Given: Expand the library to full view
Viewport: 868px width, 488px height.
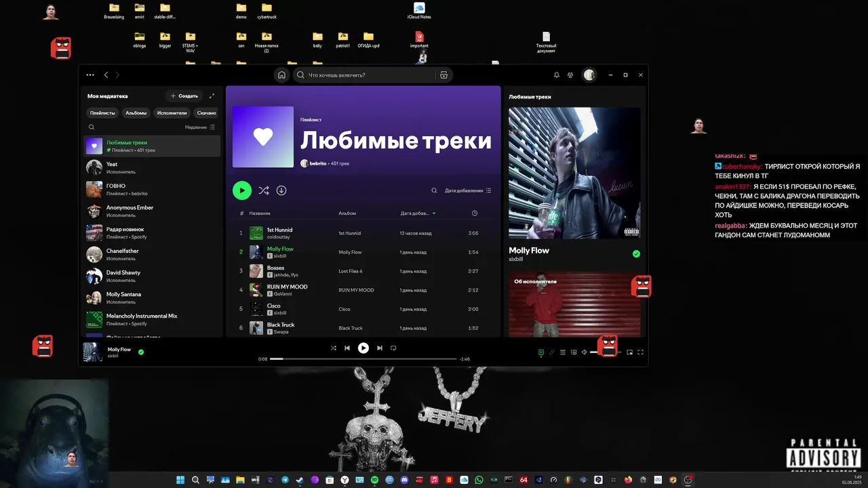Looking at the screenshot, I should click(x=212, y=96).
